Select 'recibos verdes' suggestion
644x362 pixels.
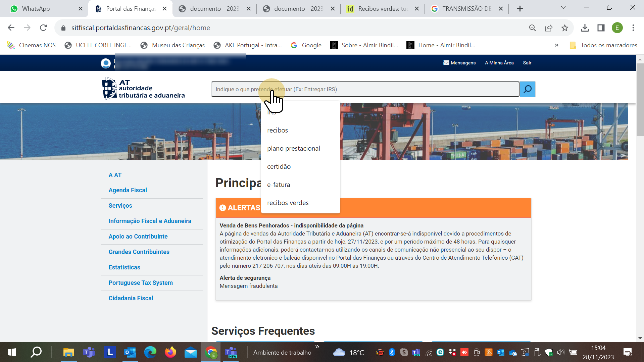click(x=288, y=203)
